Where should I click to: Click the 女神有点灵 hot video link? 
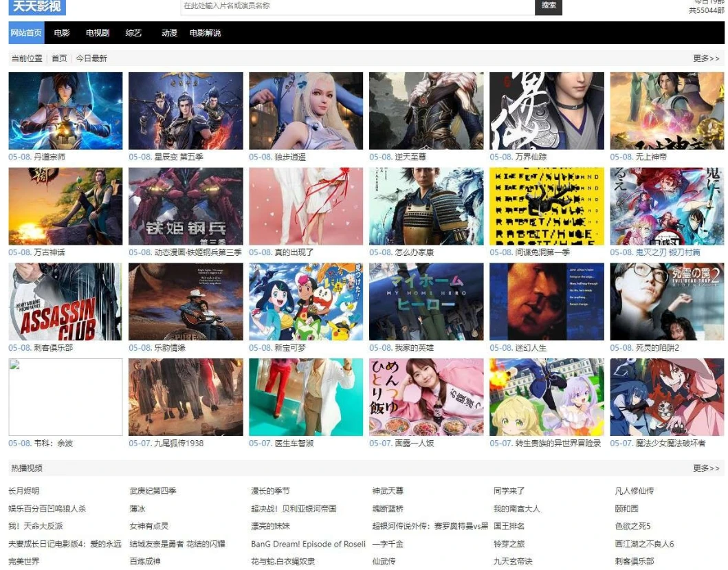149,526
